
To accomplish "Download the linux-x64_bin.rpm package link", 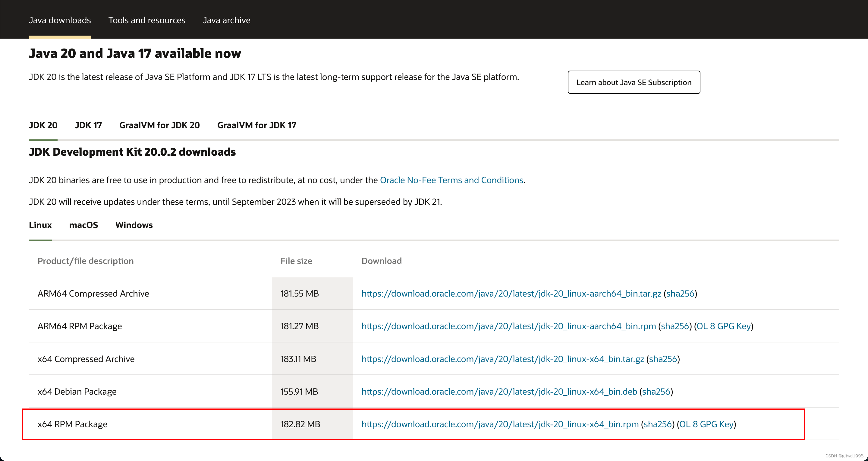I will pyautogui.click(x=500, y=424).
